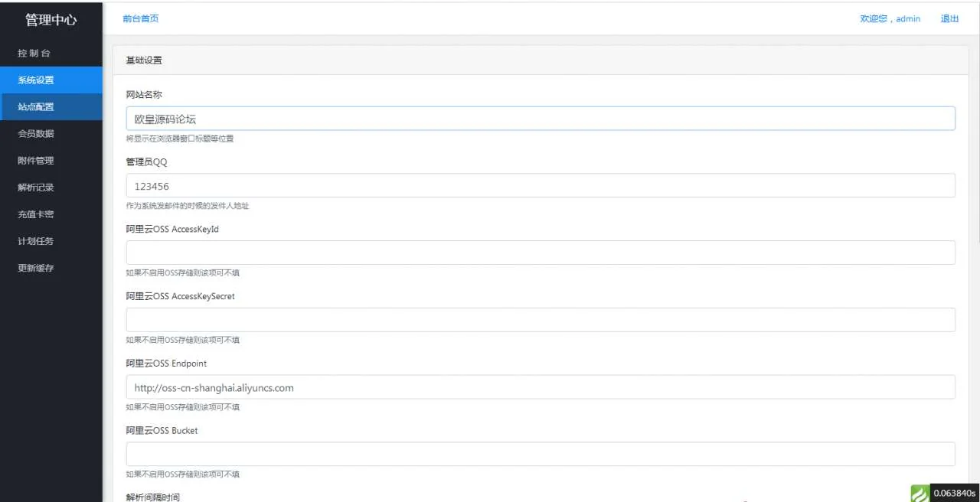This screenshot has width=980, height=502.
Task: Click into the 管理员QQ text box
Action: tap(540, 186)
